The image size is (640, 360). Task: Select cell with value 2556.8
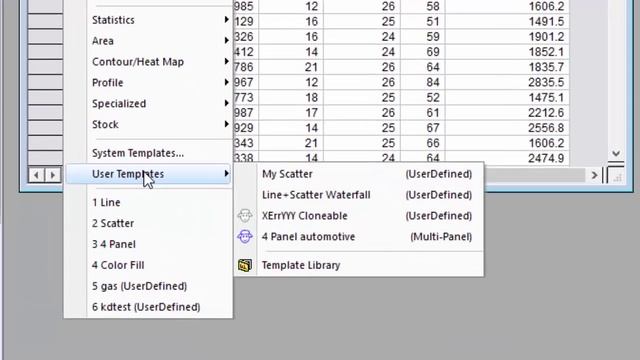[507, 128]
